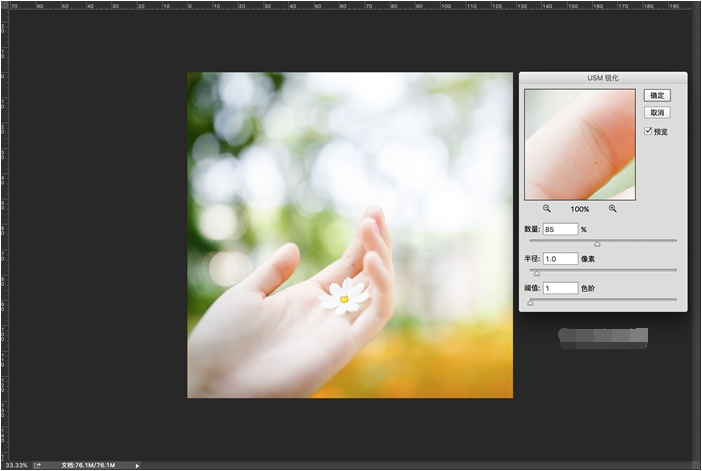Screen dimensions: 702x471
Task: Click the 半径 radius input field
Action: 561,259
